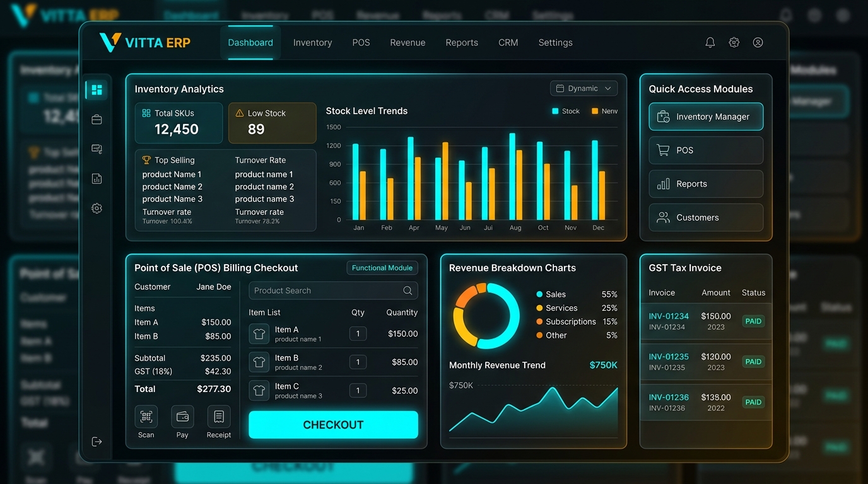Viewport: 868px width, 484px height.
Task: Switch to the Inventory tab
Action: tap(312, 42)
